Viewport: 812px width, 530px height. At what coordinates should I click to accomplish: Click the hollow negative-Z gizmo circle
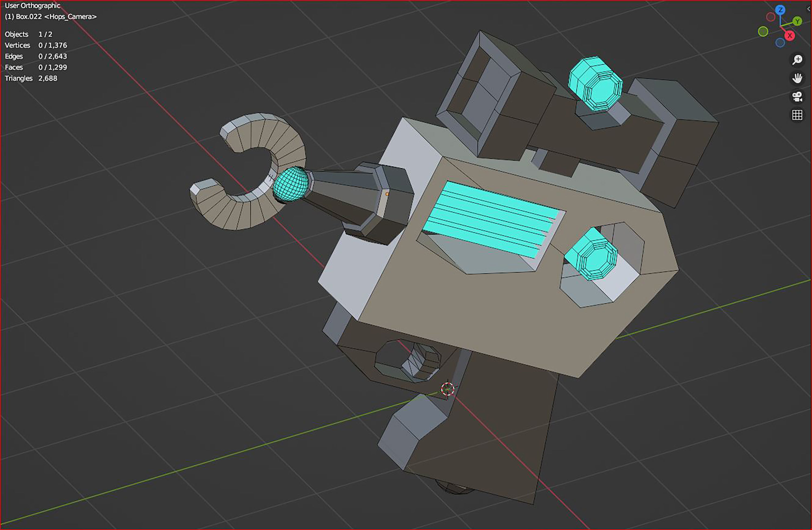point(780,42)
